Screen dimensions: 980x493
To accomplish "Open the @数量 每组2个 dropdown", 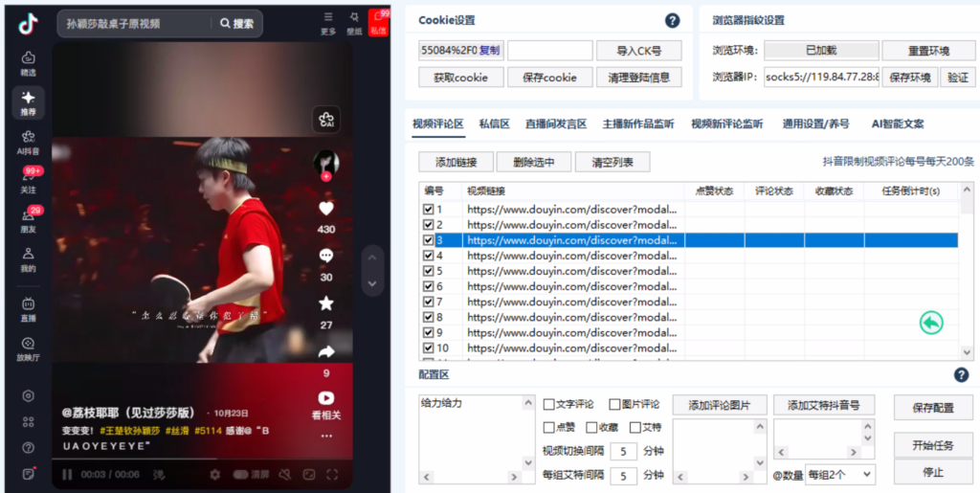I will [839, 474].
